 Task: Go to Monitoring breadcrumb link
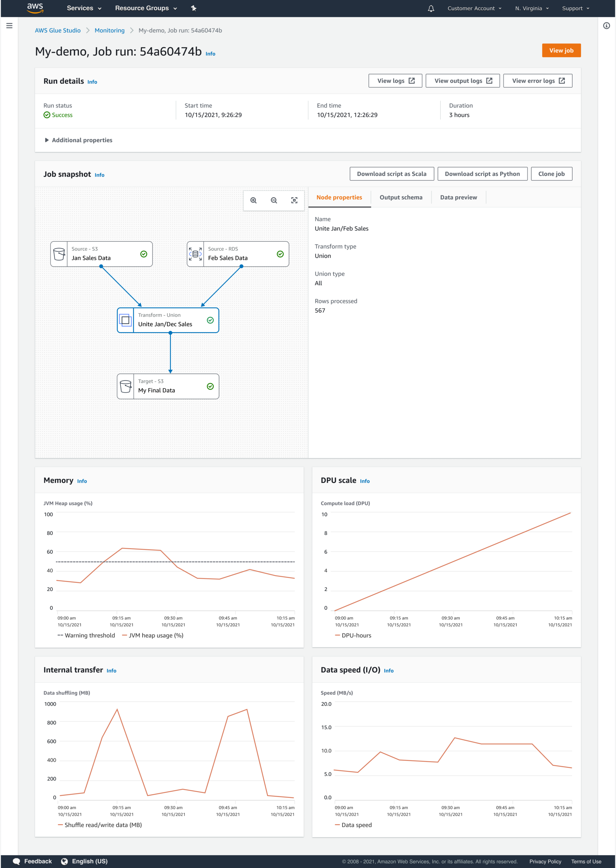point(109,31)
